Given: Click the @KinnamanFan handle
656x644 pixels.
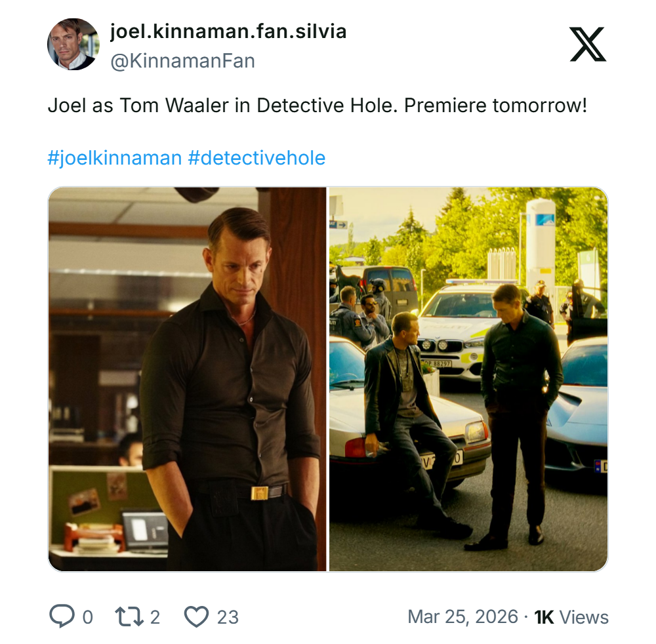Looking at the screenshot, I should click(182, 61).
